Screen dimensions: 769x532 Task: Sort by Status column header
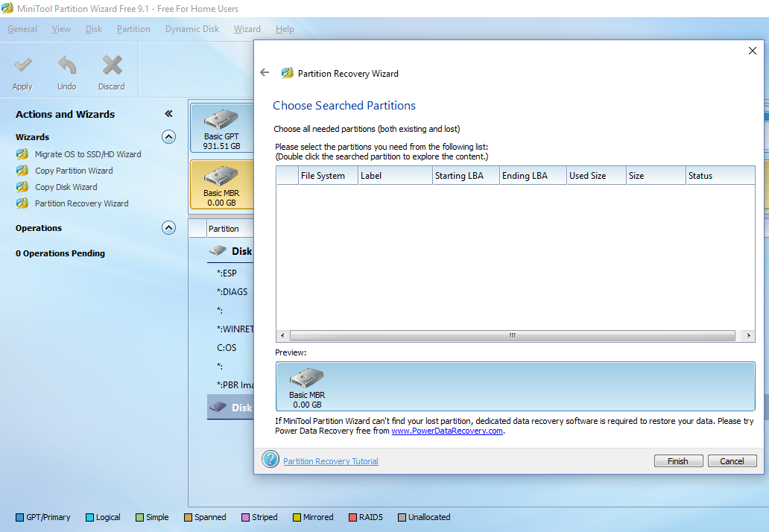pyautogui.click(x=721, y=176)
